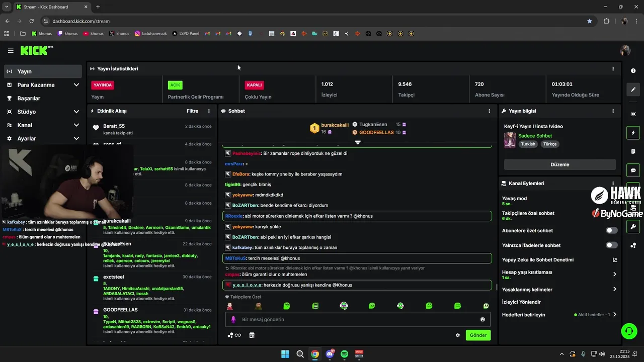Click the chat leaderboard collapse arrow

click(x=358, y=142)
